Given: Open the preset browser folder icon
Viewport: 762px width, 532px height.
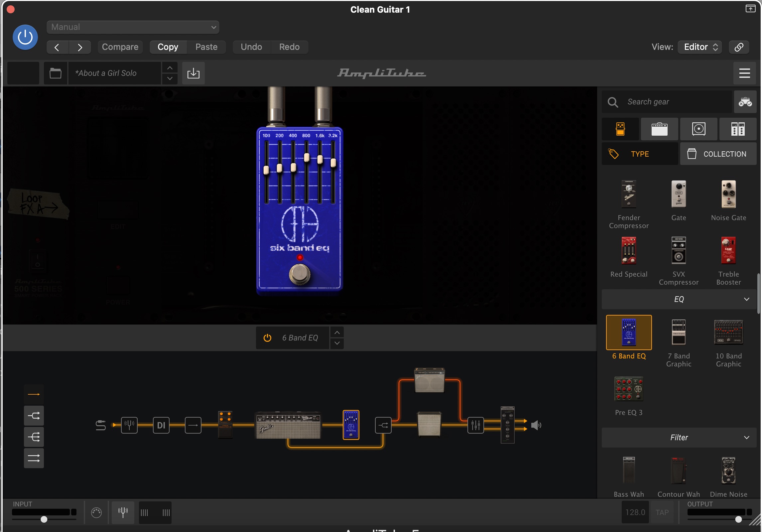Looking at the screenshot, I should coord(56,73).
